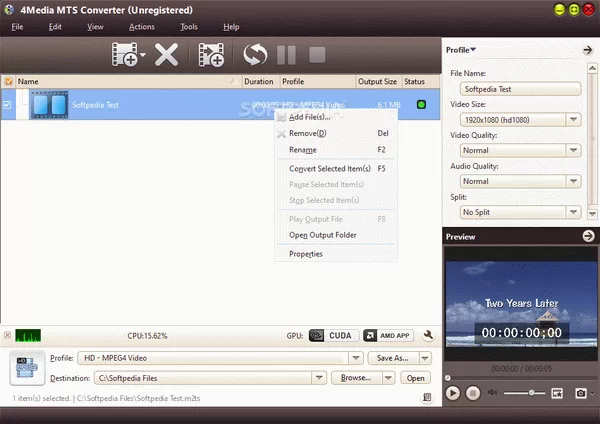The image size is (600, 424).
Task: Uncheck the Softpedia Test file checkbox
Action: click(x=7, y=104)
